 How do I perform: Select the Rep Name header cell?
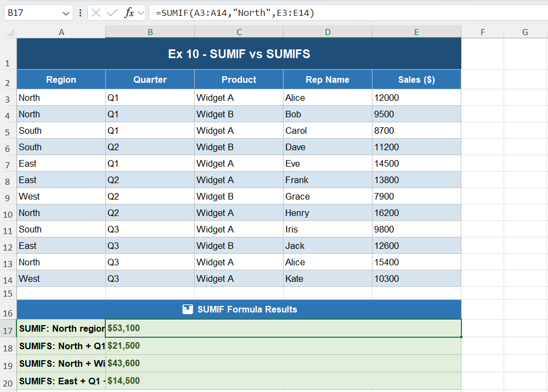tap(327, 79)
